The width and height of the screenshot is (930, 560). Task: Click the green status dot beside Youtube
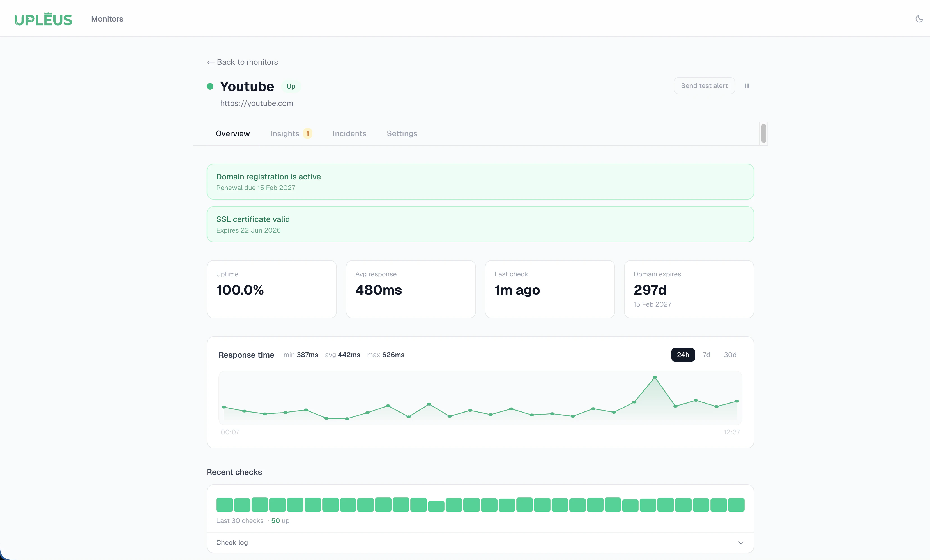pyautogui.click(x=210, y=86)
